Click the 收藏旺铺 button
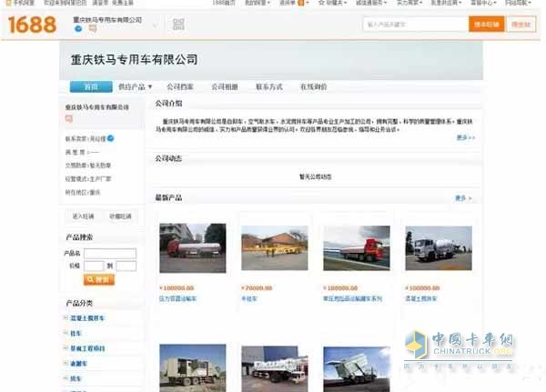Viewport: 546px width, 392px height. coord(120,216)
